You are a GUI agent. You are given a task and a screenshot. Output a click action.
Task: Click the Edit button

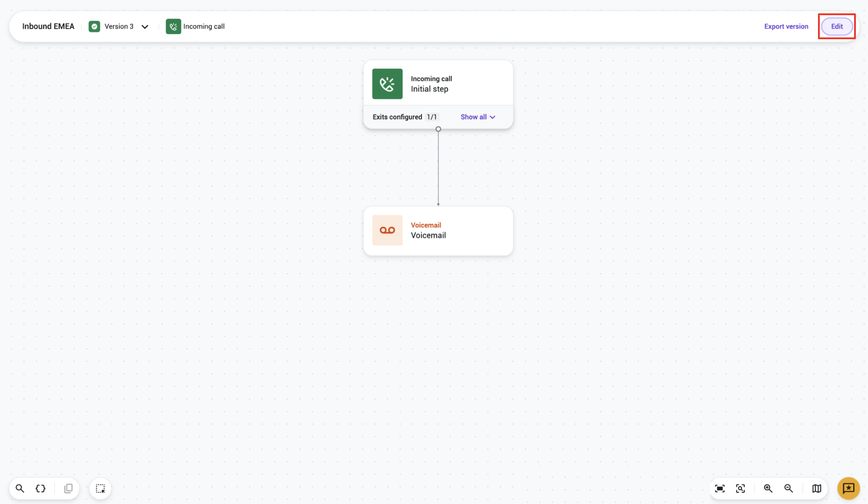click(837, 26)
